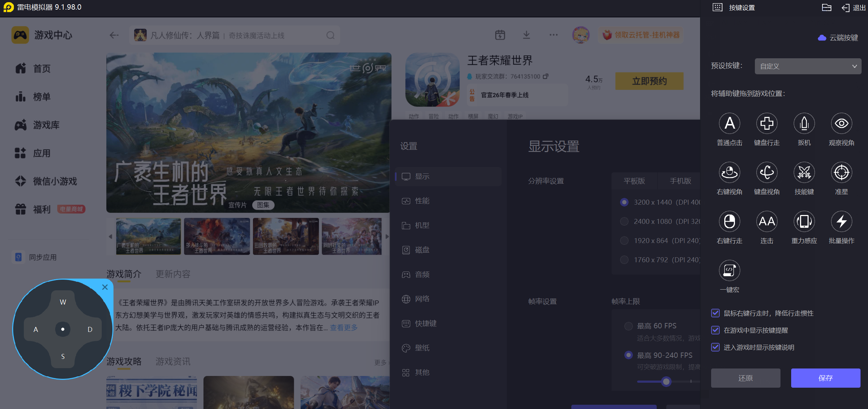868x409 pixels.
Task: Open the 微信小游戏 sidebar item
Action: coord(46,181)
